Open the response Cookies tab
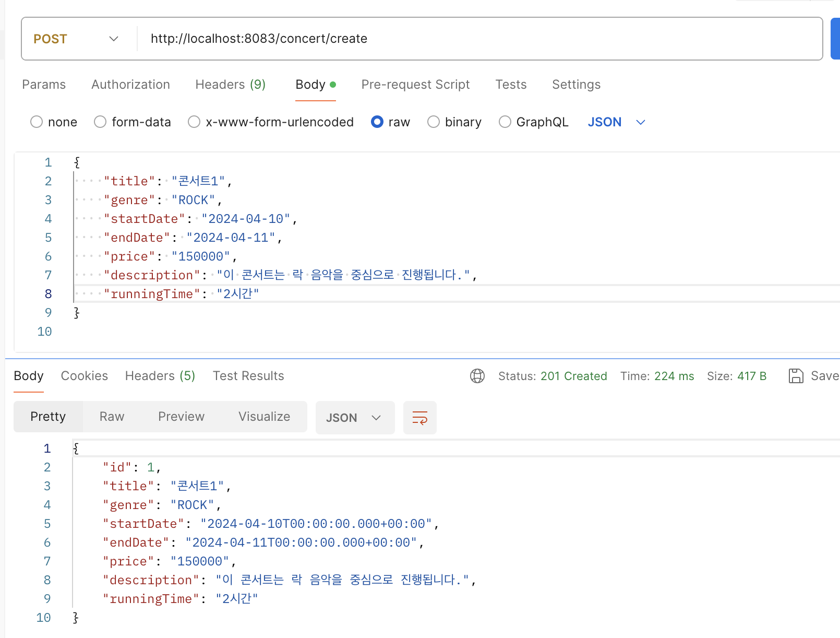Viewport: 840px width, 638px height. (x=85, y=376)
